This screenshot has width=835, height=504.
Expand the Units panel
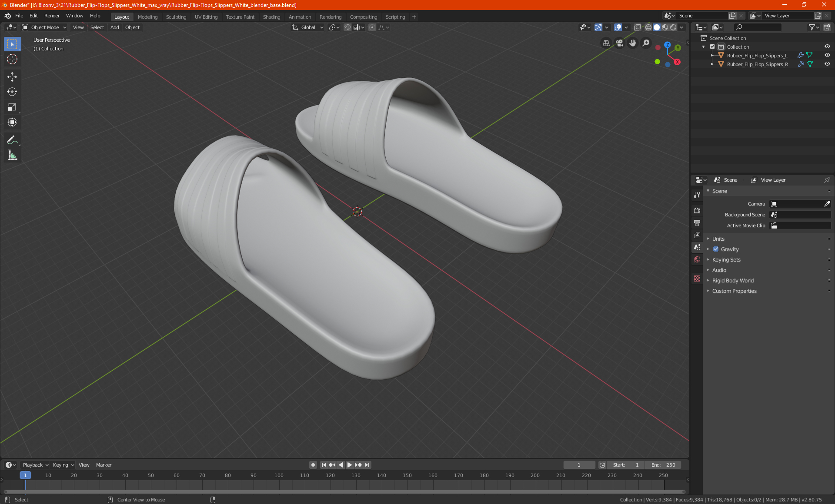coord(718,239)
